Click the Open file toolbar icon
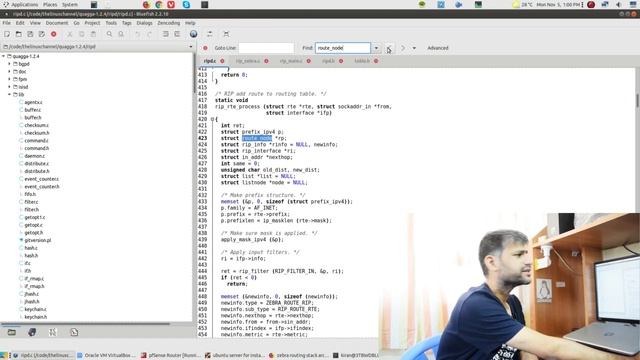The image size is (640, 360). click(x=19, y=34)
